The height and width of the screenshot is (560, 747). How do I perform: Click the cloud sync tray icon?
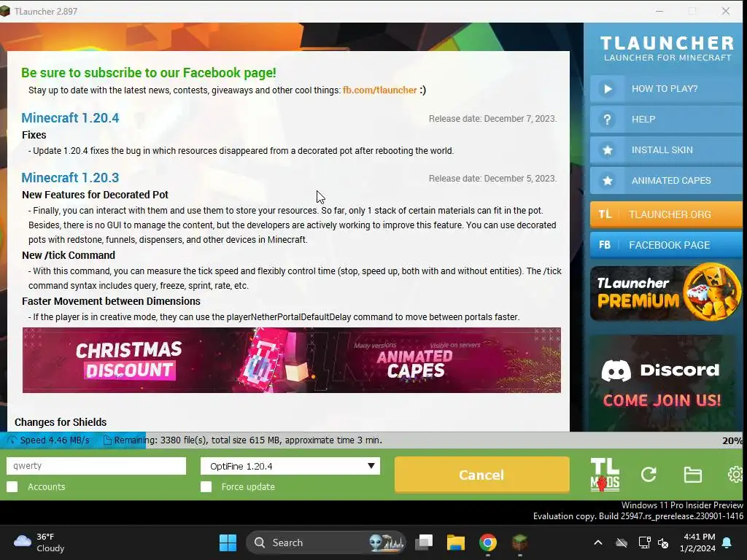(x=622, y=542)
